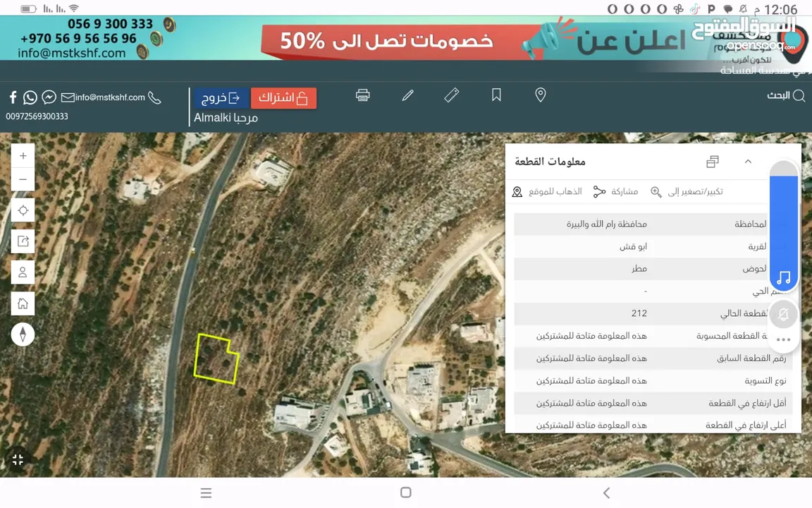This screenshot has width=812, height=508.
Task: Click the الذهاب للموقع link
Action: (555, 191)
